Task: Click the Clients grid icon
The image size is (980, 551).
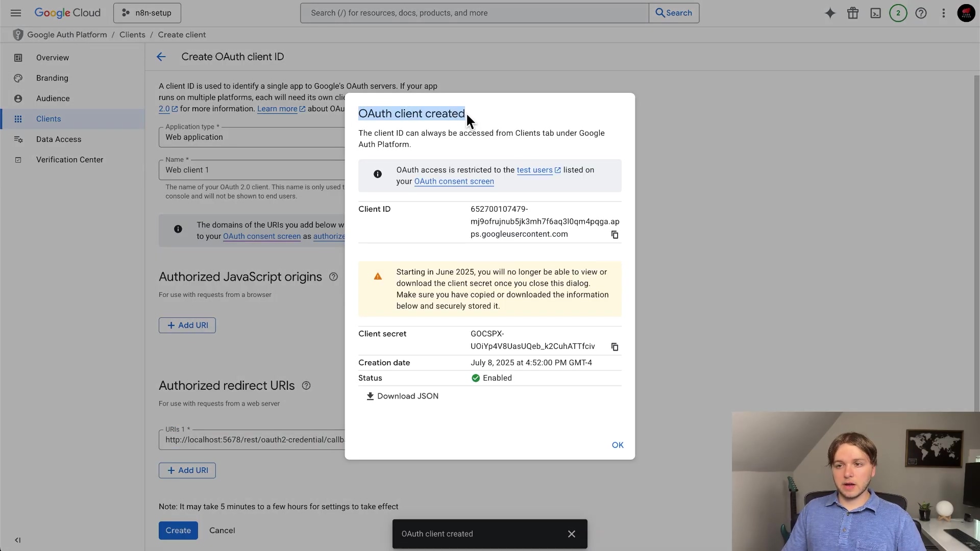Action: (x=18, y=119)
